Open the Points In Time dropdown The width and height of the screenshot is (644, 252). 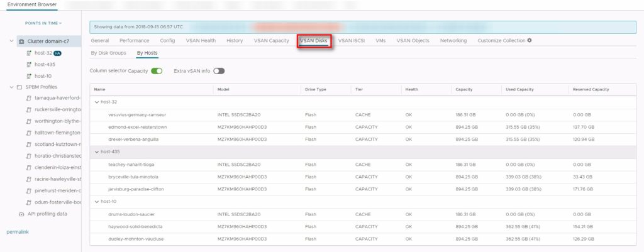click(x=43, y=23)
